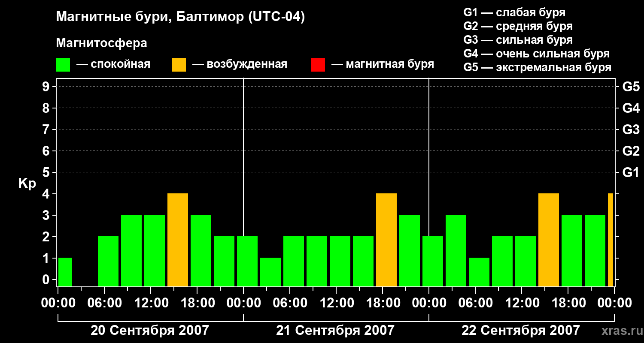Click the green Kp 2 bar spanning midnight into 22 September

pyautogui.click(x=433, y=262)
